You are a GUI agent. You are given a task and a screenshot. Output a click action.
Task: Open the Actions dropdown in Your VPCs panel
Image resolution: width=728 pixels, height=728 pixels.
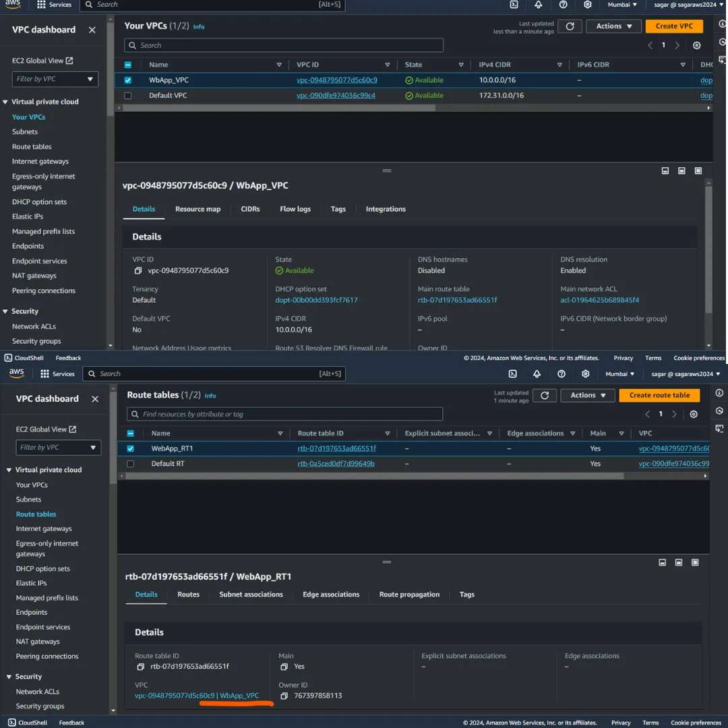point(613,26)
